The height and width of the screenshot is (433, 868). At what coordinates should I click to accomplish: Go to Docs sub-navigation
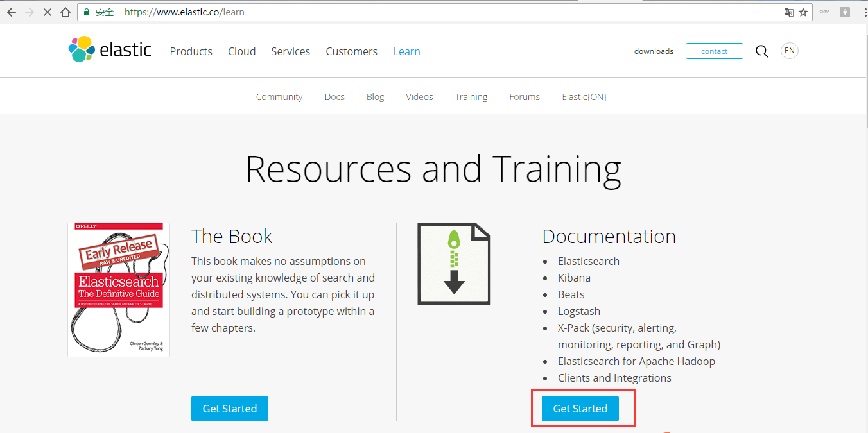[334, 97]
